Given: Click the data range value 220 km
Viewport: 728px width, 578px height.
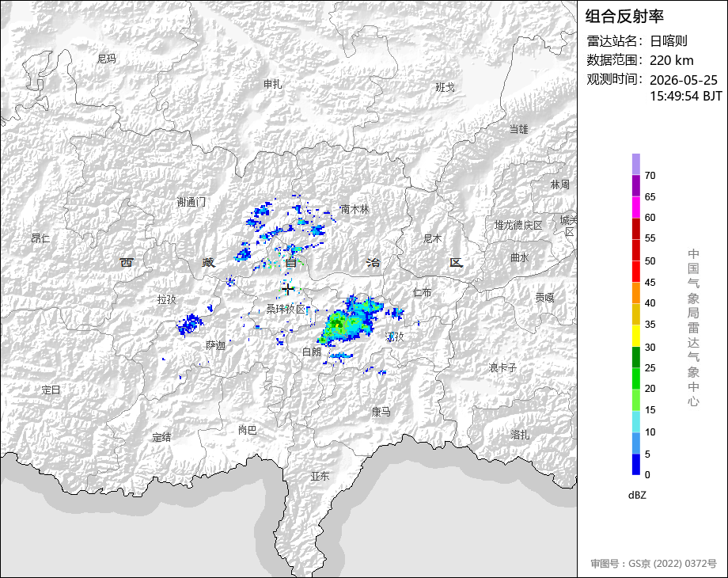Looking at the screenshot, I should (671, 60).
